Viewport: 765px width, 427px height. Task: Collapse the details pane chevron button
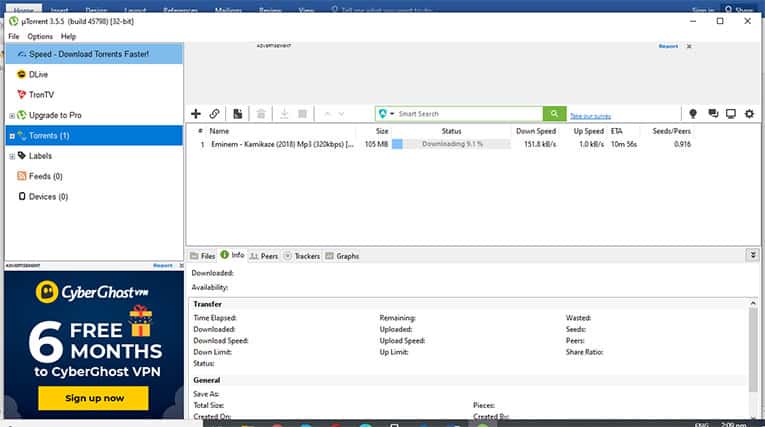(x=753, y=255)
